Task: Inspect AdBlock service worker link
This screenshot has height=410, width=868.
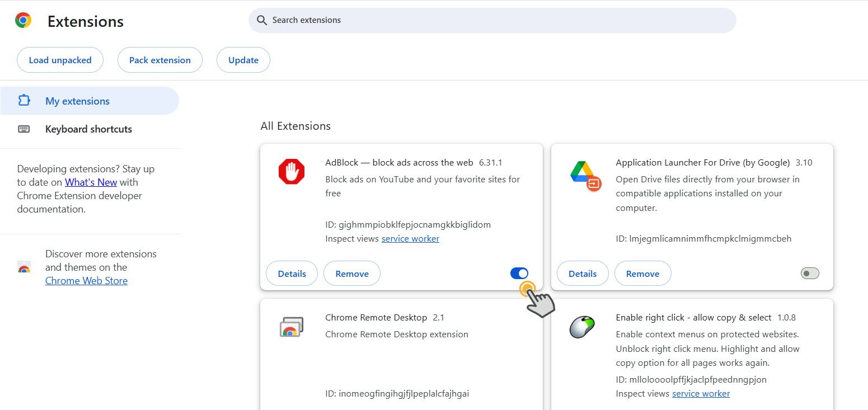Action: pos(410,239)
